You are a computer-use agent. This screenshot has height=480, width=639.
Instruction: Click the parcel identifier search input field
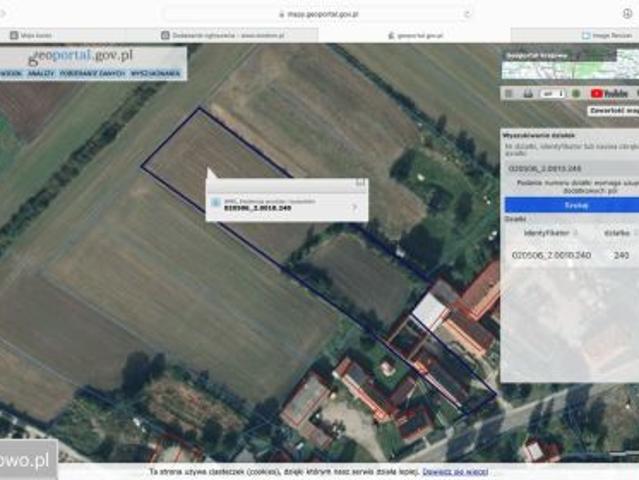[571, 168]
